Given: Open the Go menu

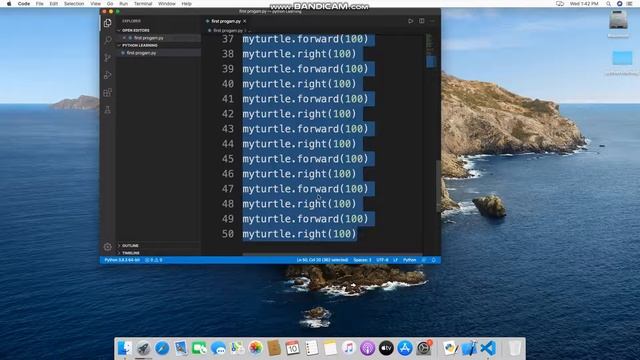Looking at the screenshot, I should click(x=110, y=4).
